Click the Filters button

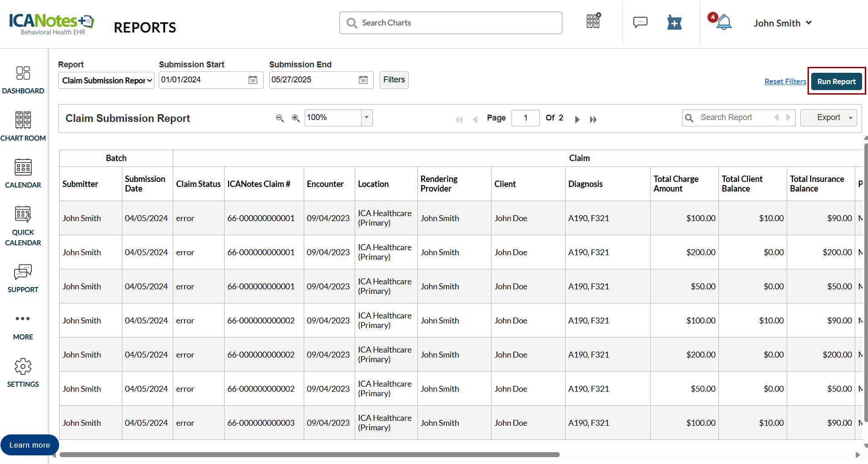(394, 80)
